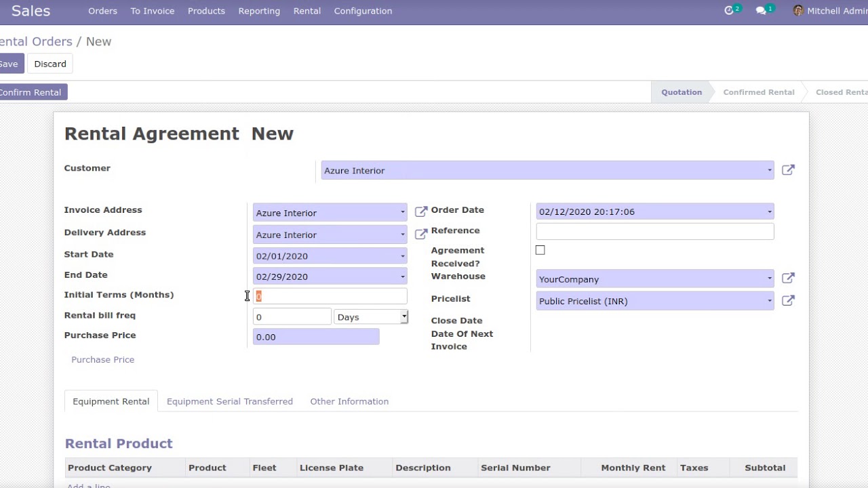Open the End Date picker dropdown
This screenshot has width=868, height=488.
click(402, 277)
